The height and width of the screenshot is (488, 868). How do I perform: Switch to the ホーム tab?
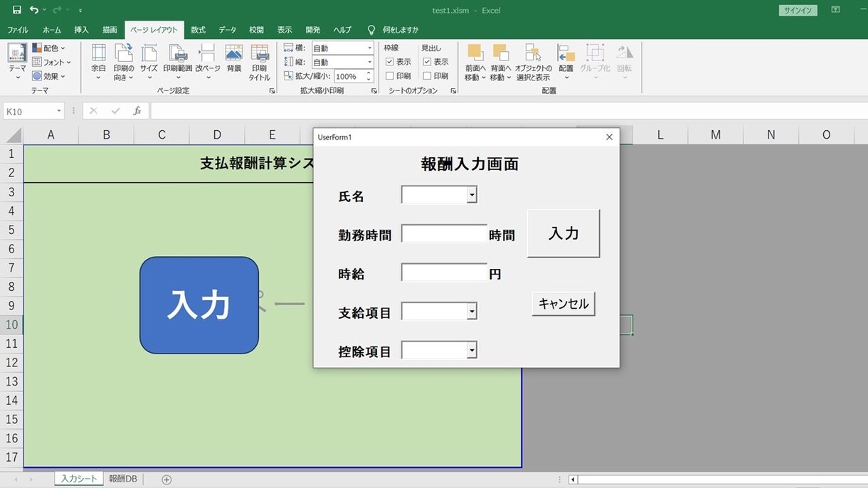tap(52, 30)
